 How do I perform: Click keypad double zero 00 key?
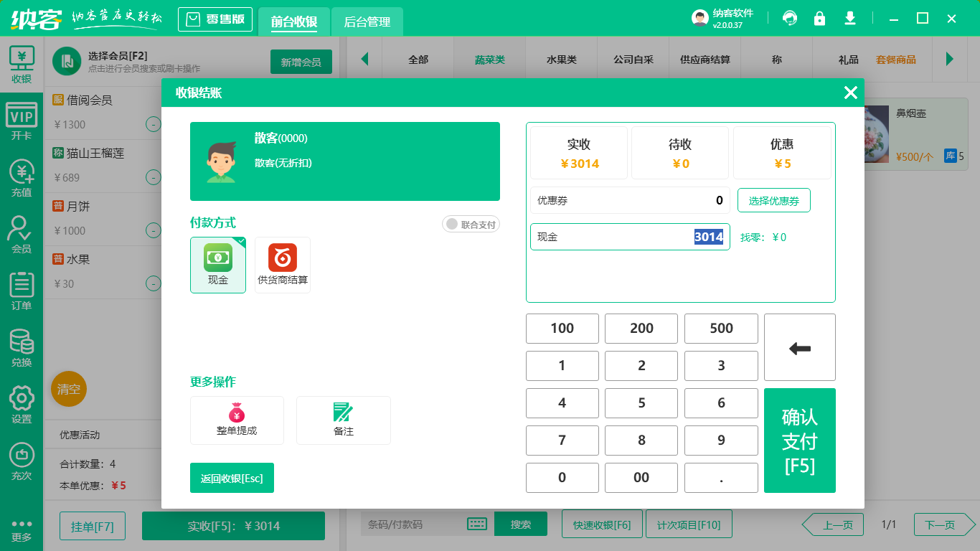[x=641, y=477]
